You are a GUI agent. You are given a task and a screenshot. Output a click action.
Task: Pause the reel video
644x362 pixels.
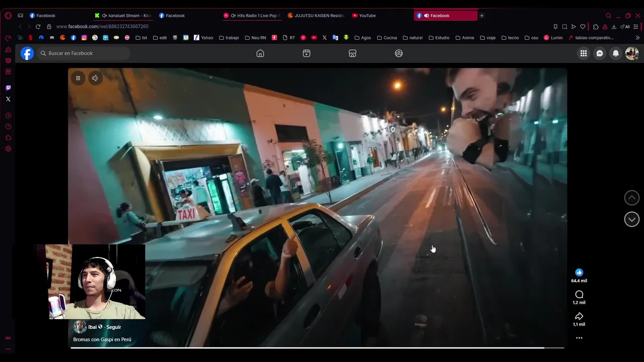[78, 78]
